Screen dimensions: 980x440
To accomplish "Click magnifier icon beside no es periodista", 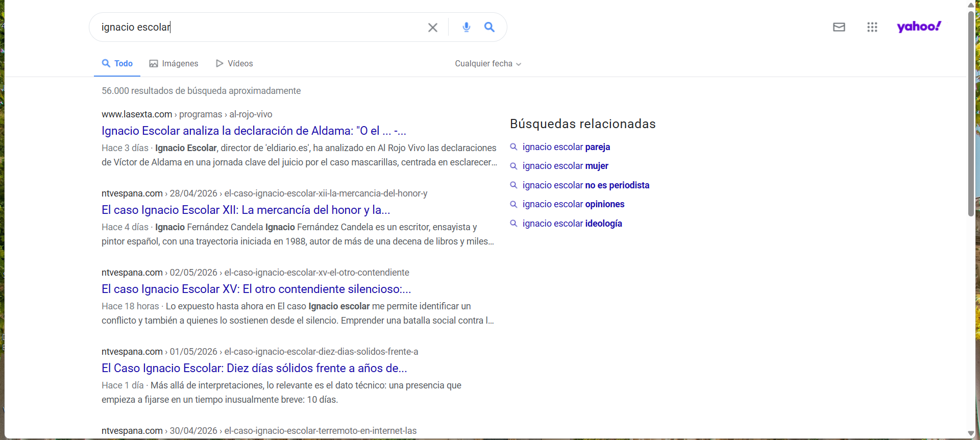I will coord(513,185).
